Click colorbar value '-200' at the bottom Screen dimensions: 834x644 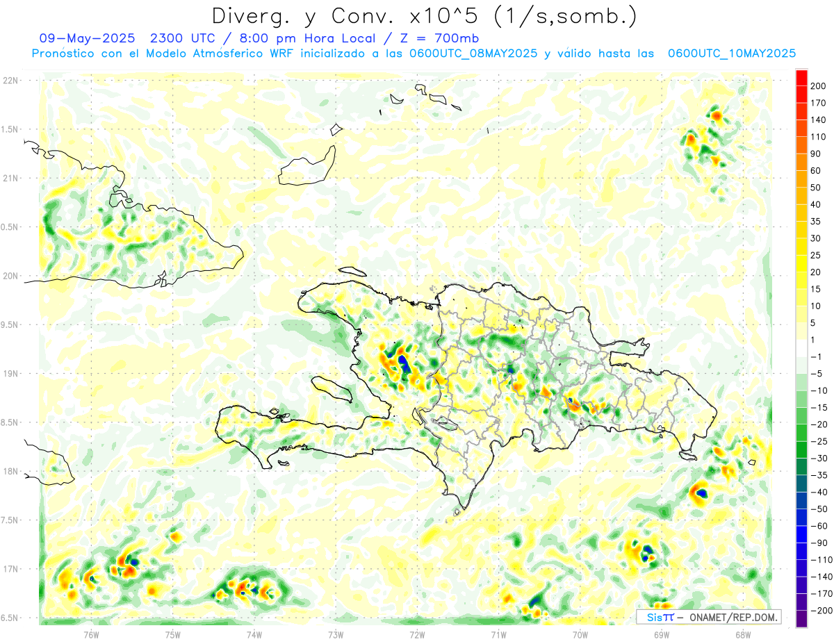(x=821, y=611)
